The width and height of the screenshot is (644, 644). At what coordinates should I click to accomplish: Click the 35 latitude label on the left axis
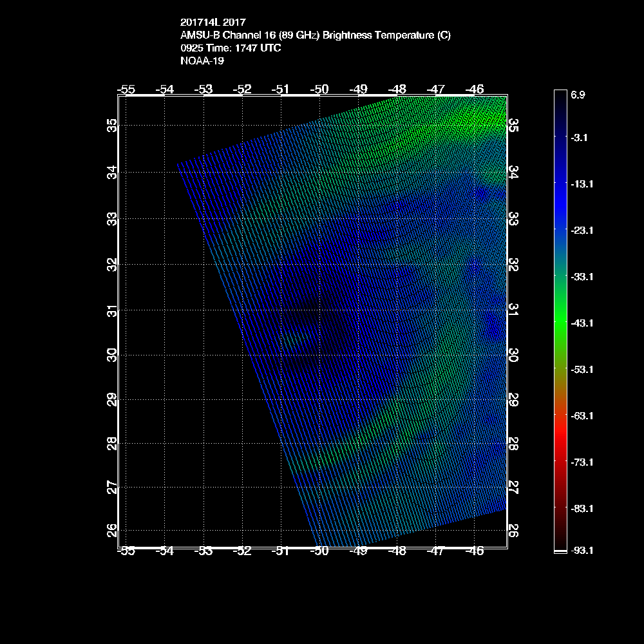click(112, 126)
